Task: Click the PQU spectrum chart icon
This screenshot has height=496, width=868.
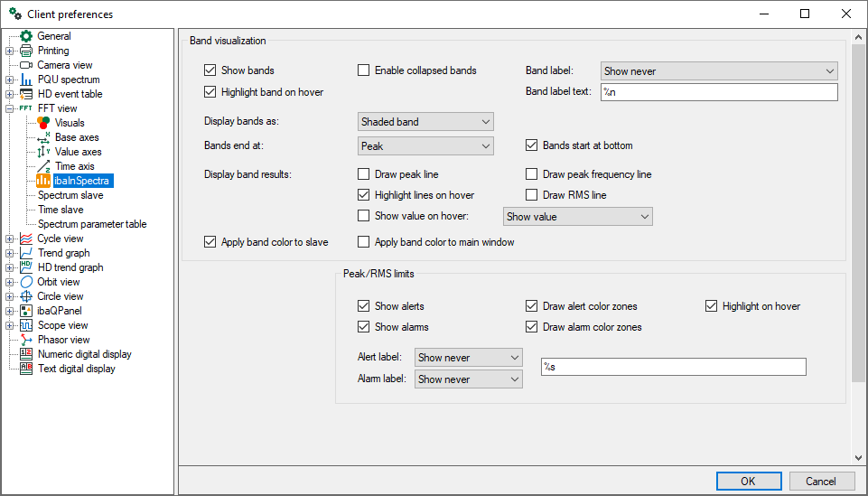Action: (26, 80)
